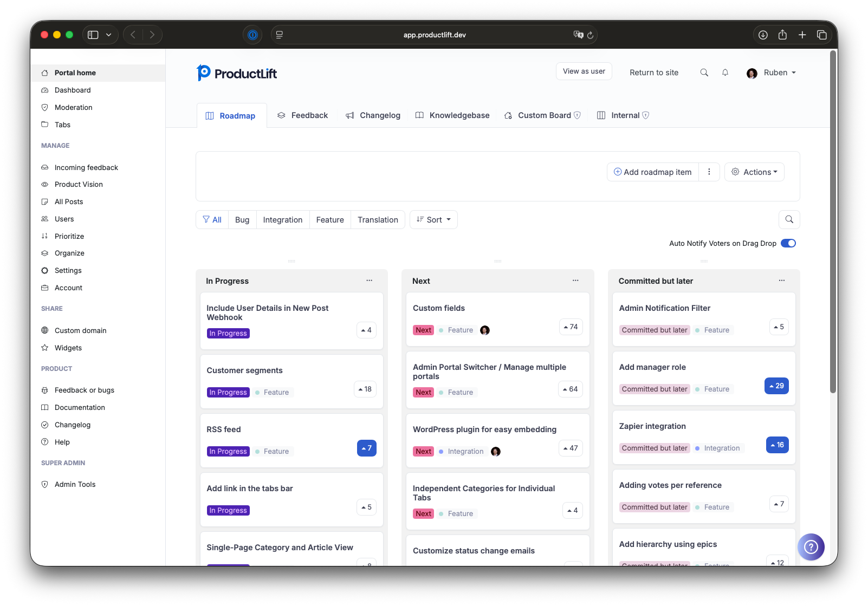This screenshot has width=868, height=606.
Task: Open Next column options menu
Action: pyautogui.click(x=575, y=281)
